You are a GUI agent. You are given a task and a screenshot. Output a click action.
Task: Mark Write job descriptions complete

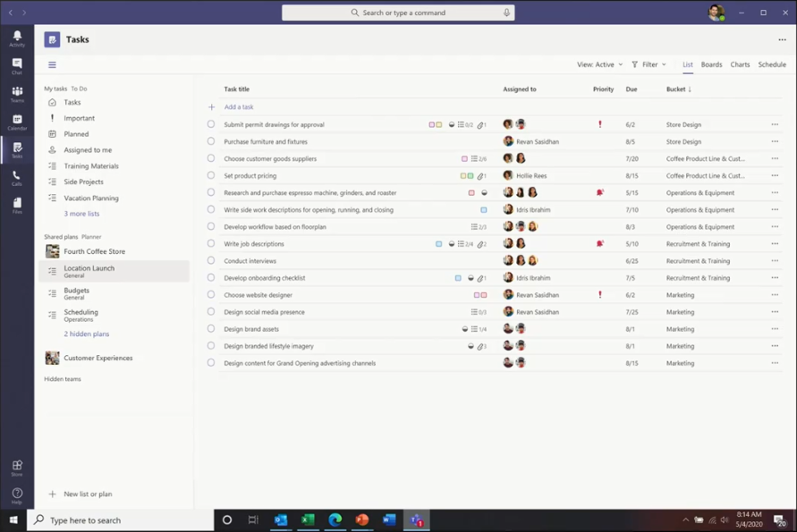pos(211,243)
